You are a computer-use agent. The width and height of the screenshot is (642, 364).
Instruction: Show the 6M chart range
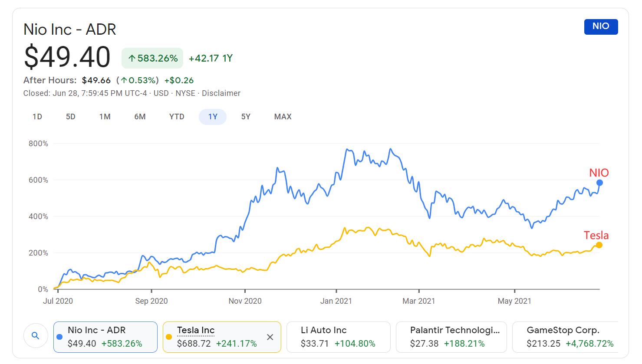pos(140,117)
